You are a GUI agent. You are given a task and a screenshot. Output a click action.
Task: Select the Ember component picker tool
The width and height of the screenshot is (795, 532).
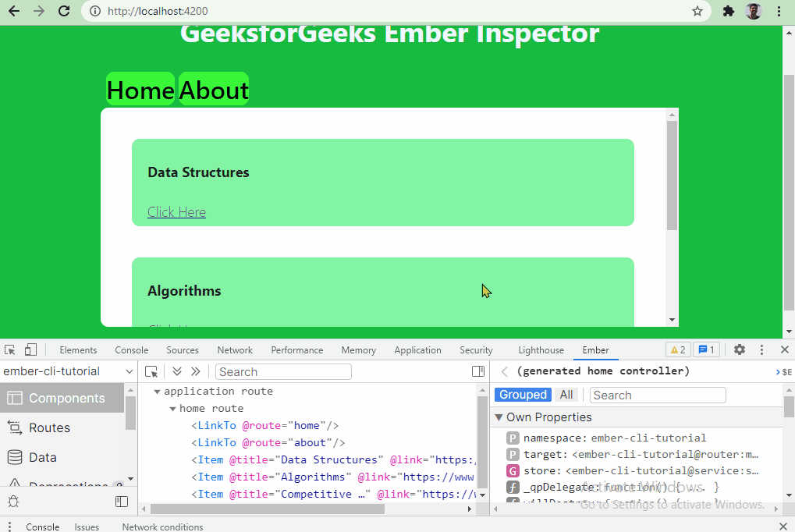pos(151,372)
